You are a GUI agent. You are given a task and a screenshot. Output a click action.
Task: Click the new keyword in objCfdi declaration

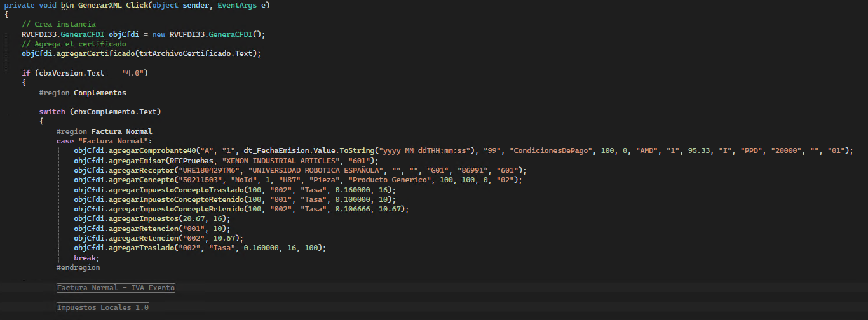[x=159, y=34]
